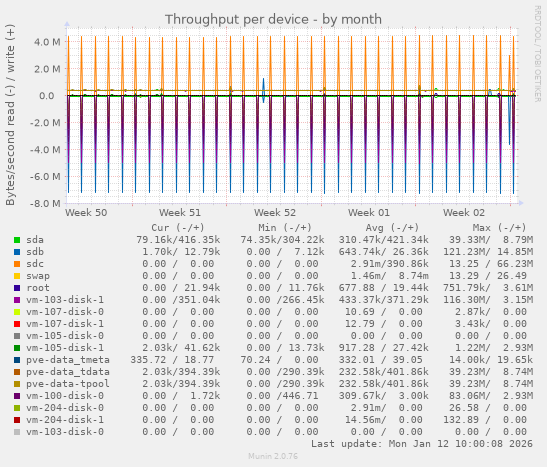
Task: Click the '-8.0 M' y-axis label
Action: (x=45, y=204)
